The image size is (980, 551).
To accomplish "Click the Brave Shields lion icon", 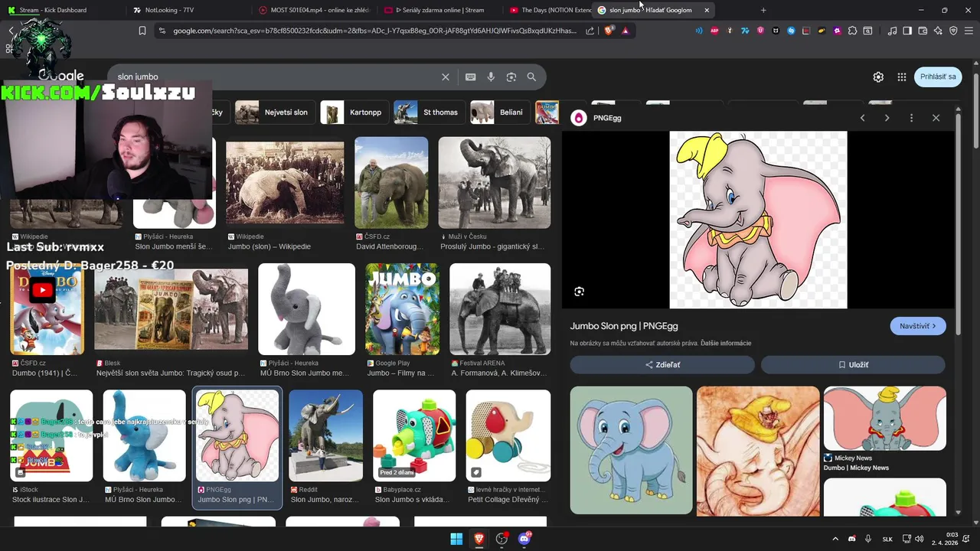I will pos(609,31).
